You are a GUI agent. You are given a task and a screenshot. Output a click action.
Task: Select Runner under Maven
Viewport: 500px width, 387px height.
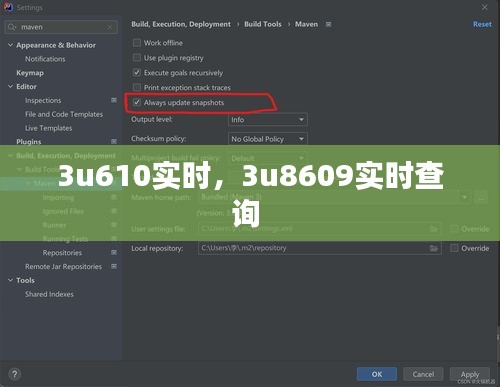(x=54, y=225)
